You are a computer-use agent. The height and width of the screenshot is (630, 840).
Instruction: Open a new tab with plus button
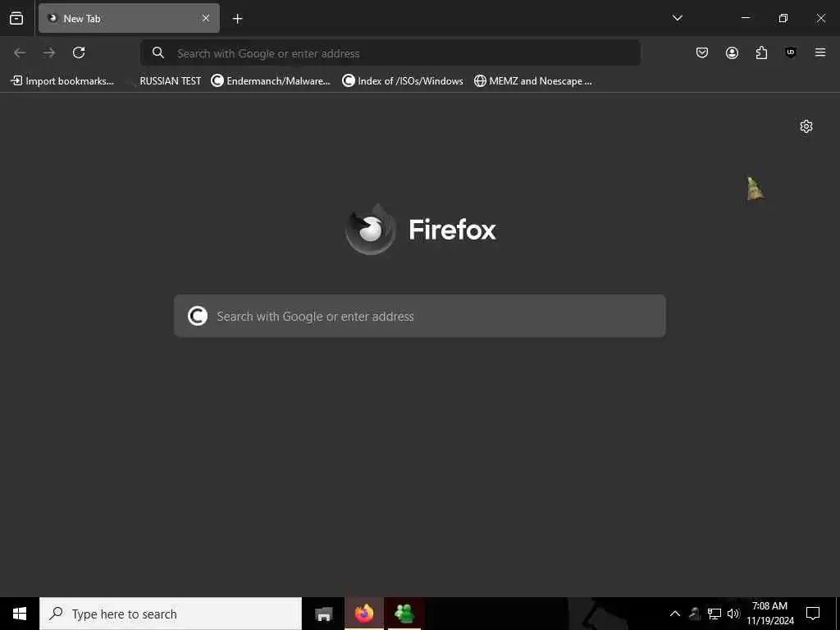tap(237, 19)
